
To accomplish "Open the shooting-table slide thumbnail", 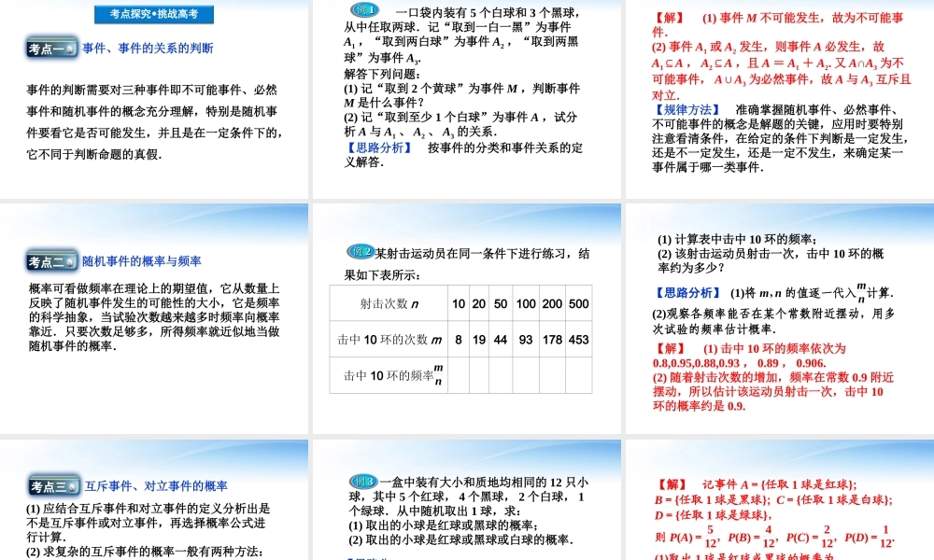I will [x=466, y=318].
